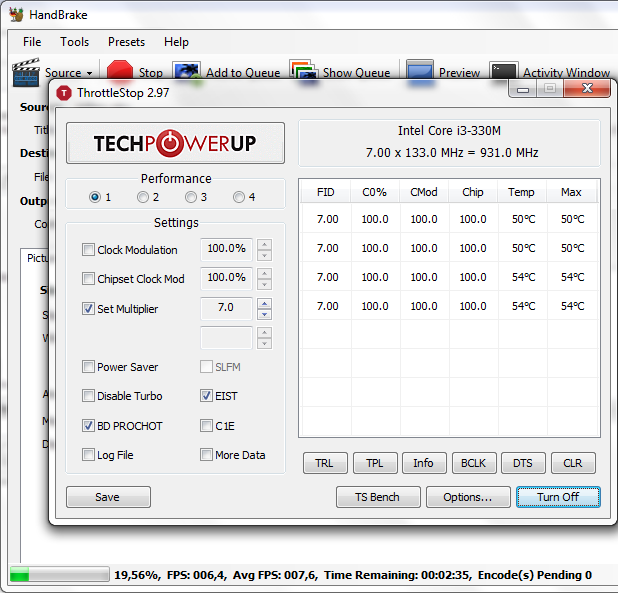Click the C0% column header

375,192
